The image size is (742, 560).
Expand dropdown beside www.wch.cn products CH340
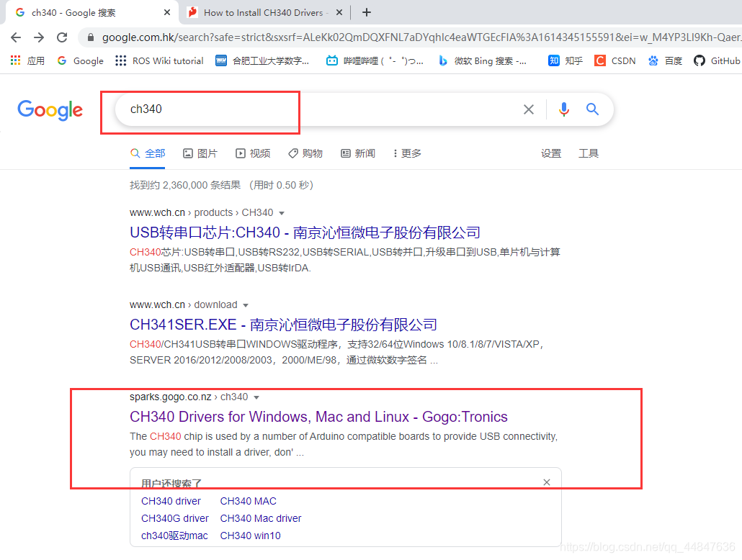point(282,213)
